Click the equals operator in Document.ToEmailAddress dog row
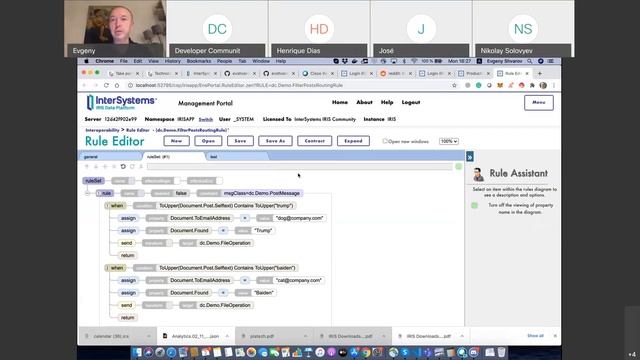This screenshot has width=640, height=360. (245, 218)
